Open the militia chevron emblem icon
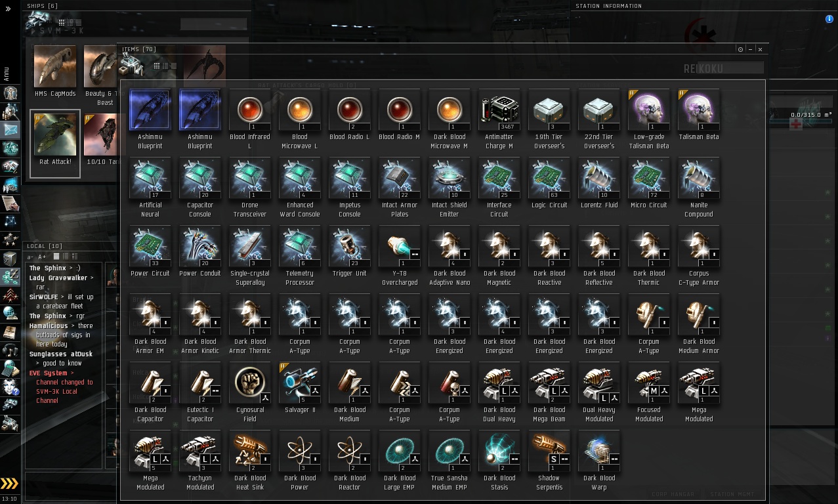This screenshot has height=504, width=838. pos(10,295)
